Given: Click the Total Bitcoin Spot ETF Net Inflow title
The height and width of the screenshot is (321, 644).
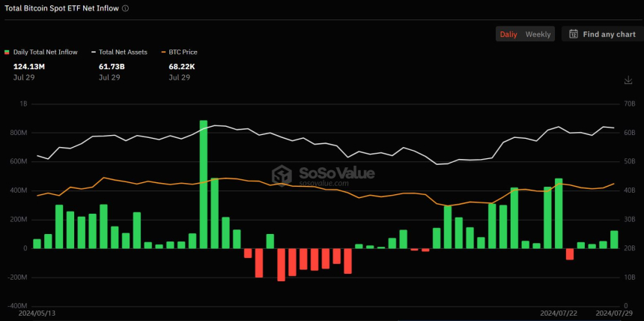Looking at the screenshot, I should (61, 8).
